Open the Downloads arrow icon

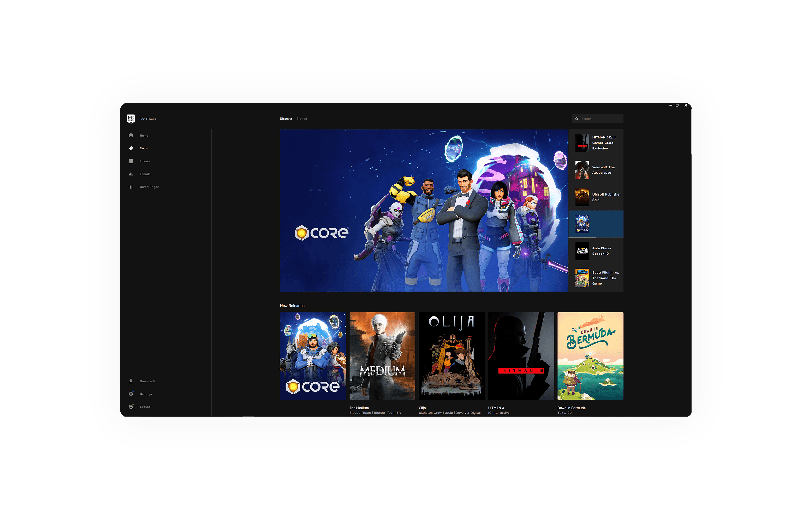click(131, 381)
